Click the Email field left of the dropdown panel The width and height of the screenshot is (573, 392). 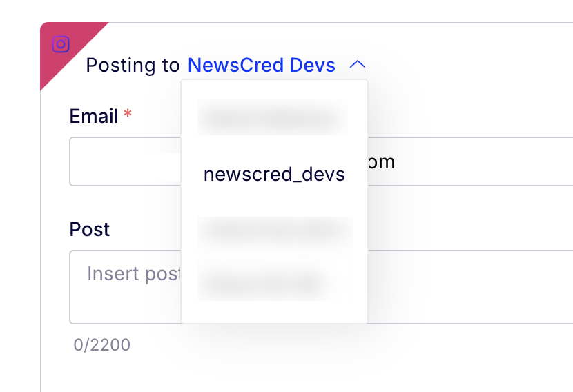pos(125,161)
